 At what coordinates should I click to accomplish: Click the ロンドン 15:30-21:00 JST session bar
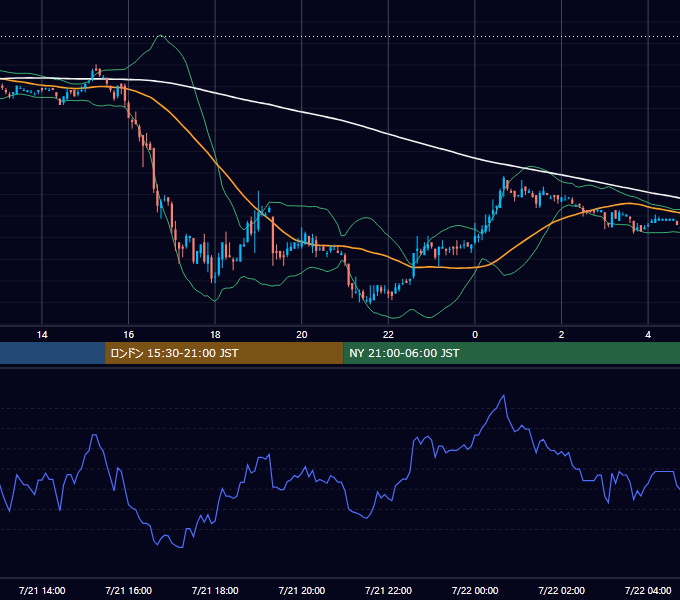pyautogui.click(x=224, y=353)
